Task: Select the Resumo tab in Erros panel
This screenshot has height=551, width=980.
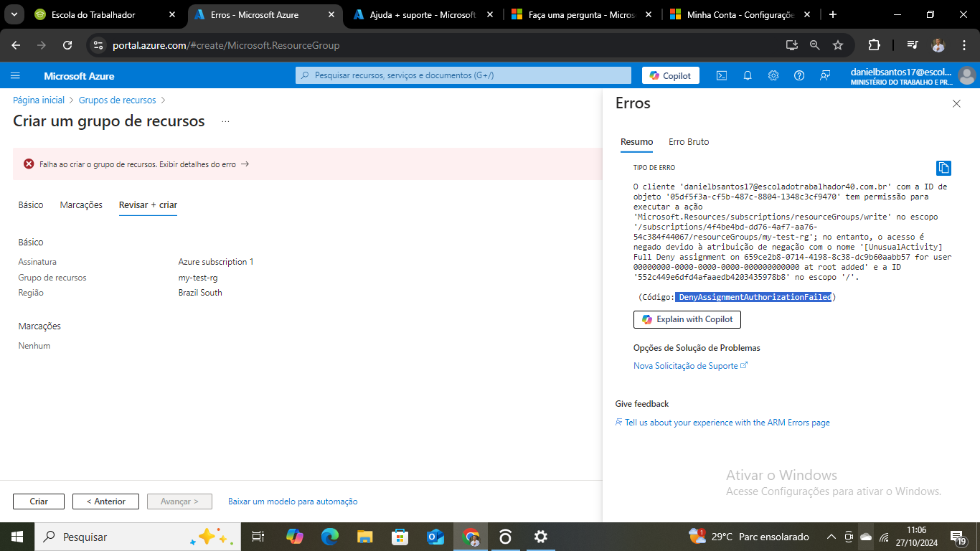Action: (636, 142)
